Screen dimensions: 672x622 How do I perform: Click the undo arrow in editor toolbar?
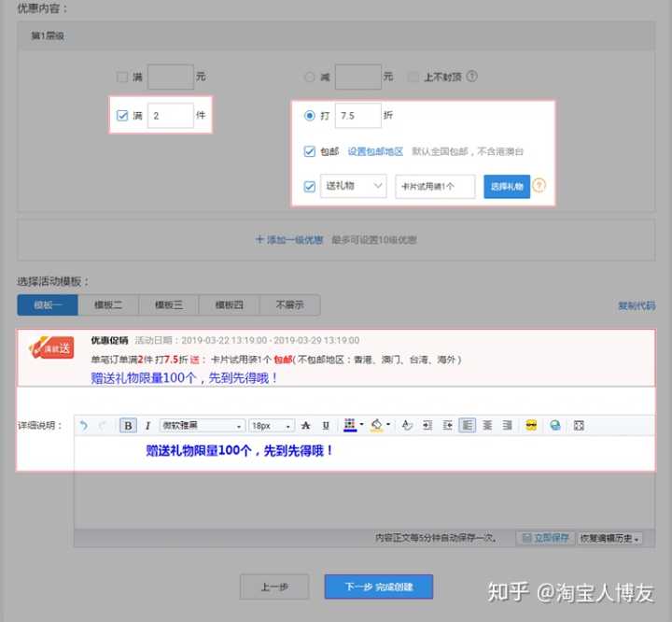pos(83,426)
